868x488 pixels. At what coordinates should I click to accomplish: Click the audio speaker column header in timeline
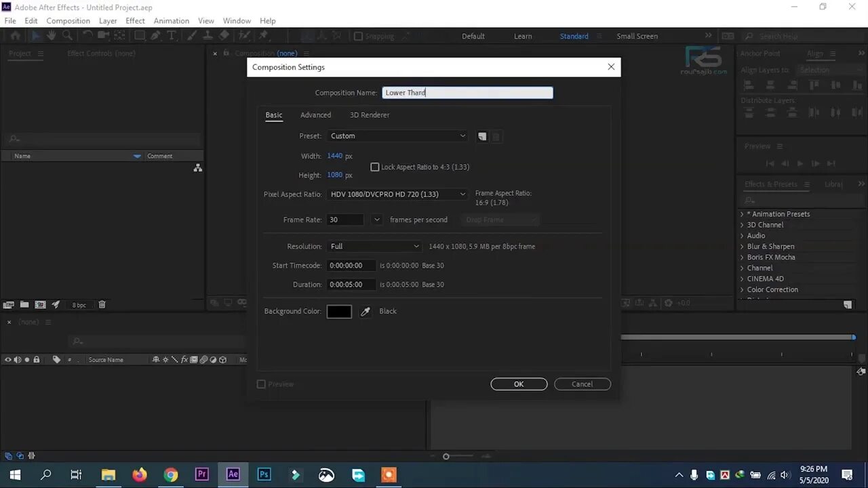click(18, 360)
